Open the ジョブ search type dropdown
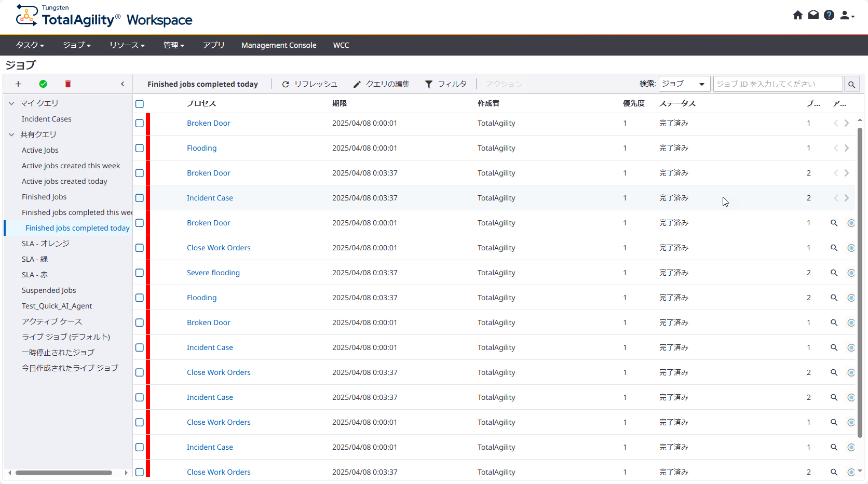This screenshot has width=868, height=484. point(684,84)
